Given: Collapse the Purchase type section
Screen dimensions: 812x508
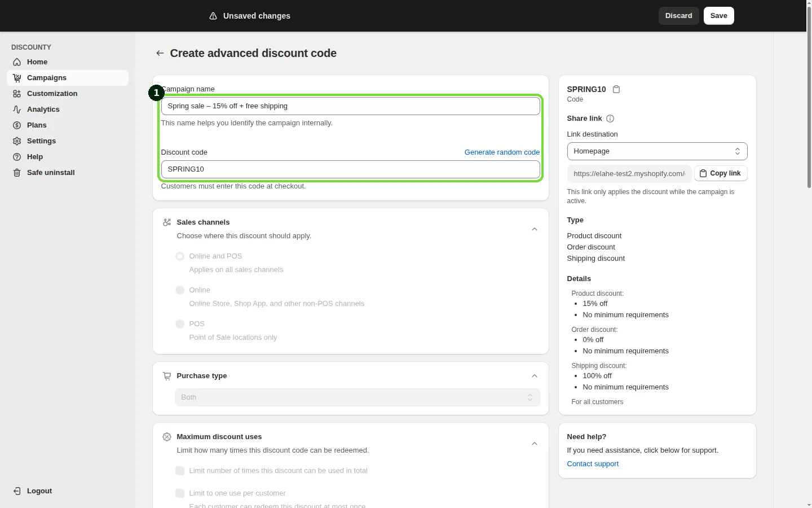Looking at the screenshot, I should [x=535, y=376].
